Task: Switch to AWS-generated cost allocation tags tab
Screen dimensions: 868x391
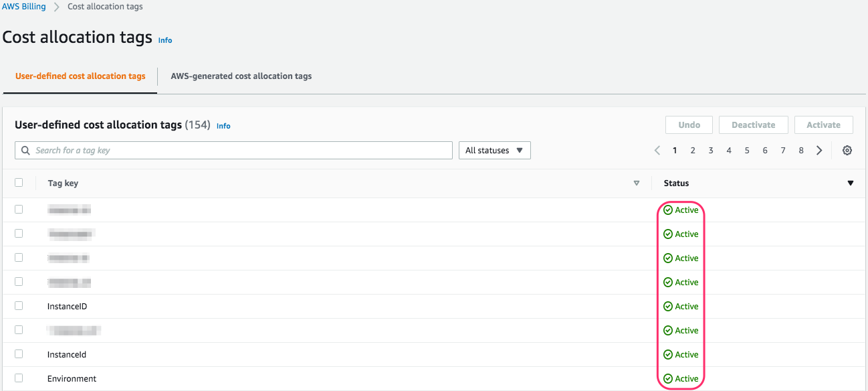Action: point(241,76)
